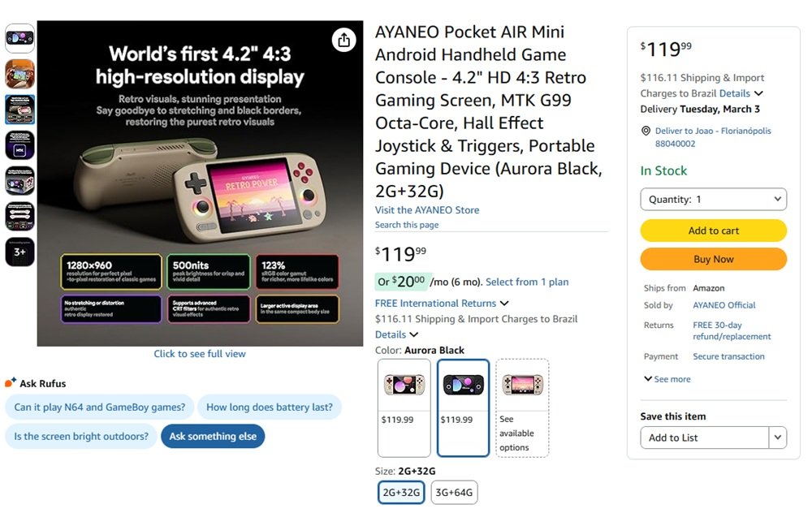Image resolution: width=812 pixels, height=513 pixels.
Task: Open the Quantity dropdown
Action: tap(713, 199)
